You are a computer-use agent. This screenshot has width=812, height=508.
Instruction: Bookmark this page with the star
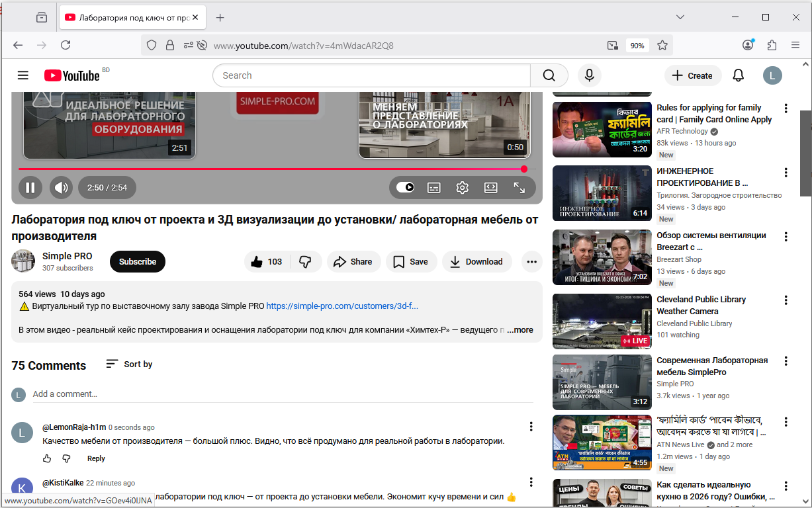(662, 45)
